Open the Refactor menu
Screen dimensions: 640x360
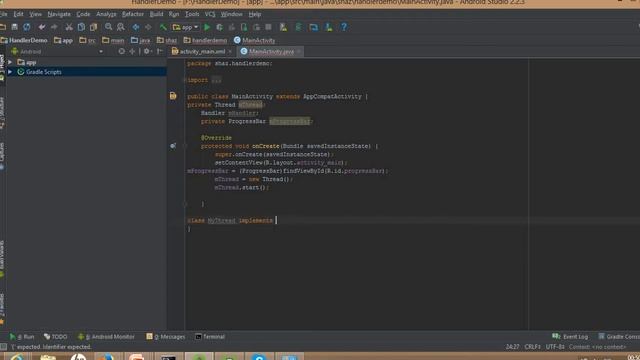(x=133, y=14)
